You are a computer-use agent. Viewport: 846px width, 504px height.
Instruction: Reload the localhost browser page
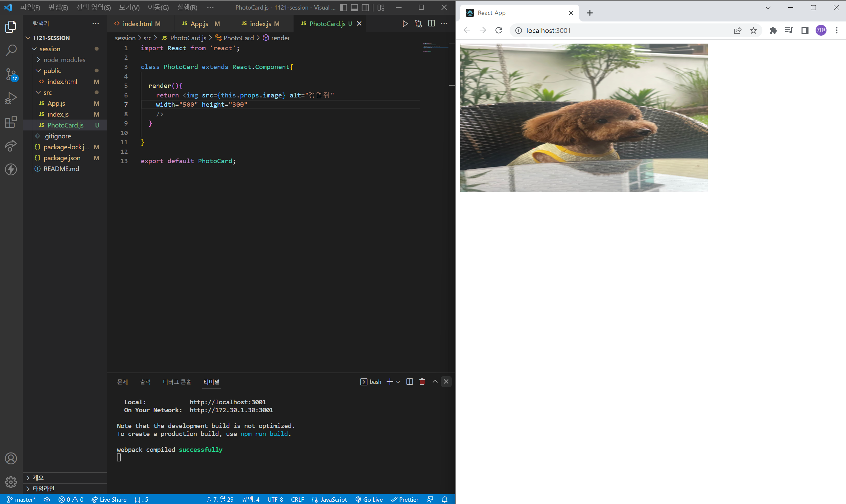(x=498, y=31)
